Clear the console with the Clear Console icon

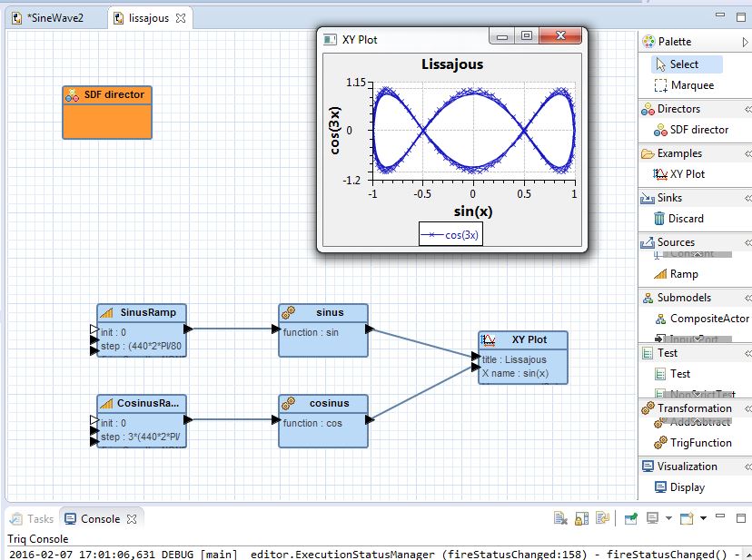pos(560,518)
